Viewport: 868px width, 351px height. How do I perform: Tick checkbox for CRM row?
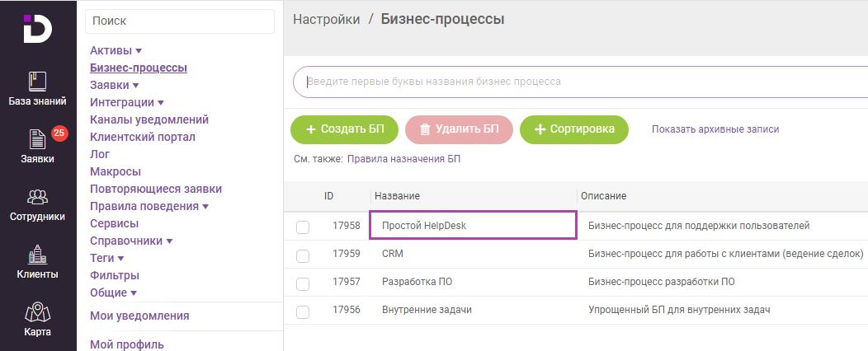click(x=303, y=255)
